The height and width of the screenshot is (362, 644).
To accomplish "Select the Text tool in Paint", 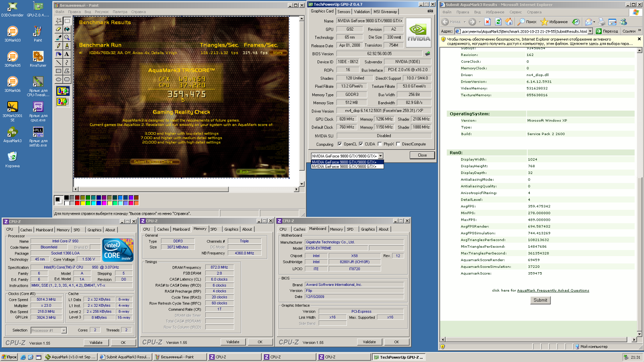I will coord(67,54).
